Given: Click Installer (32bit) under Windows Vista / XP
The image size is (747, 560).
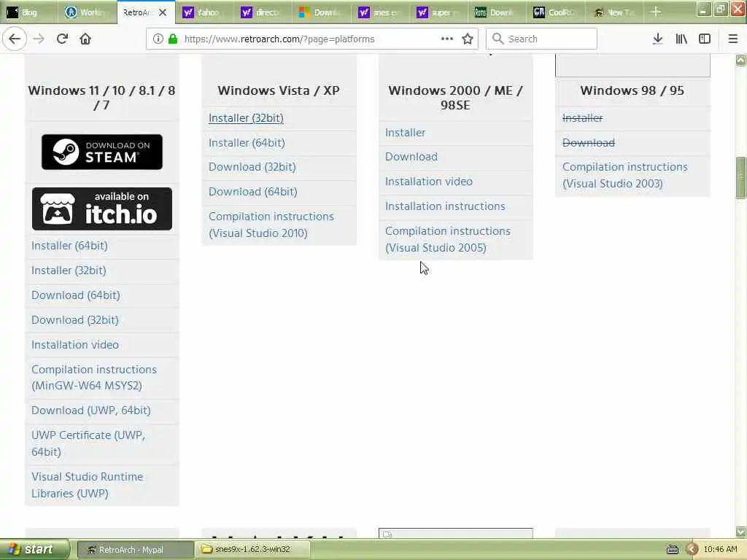Looking at the screenshot, I should pos(246,118).
